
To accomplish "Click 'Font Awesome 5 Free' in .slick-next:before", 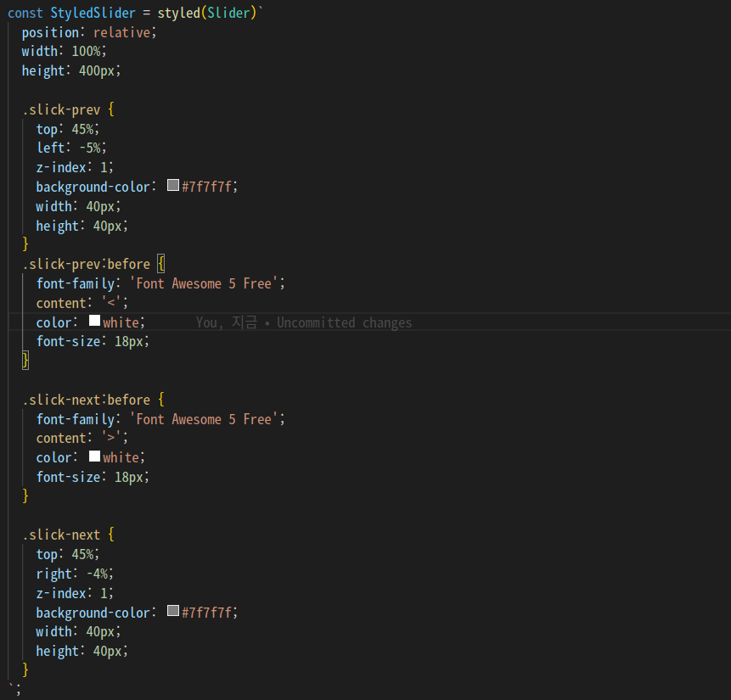I will pyautogui.click(x=204, y=419).
